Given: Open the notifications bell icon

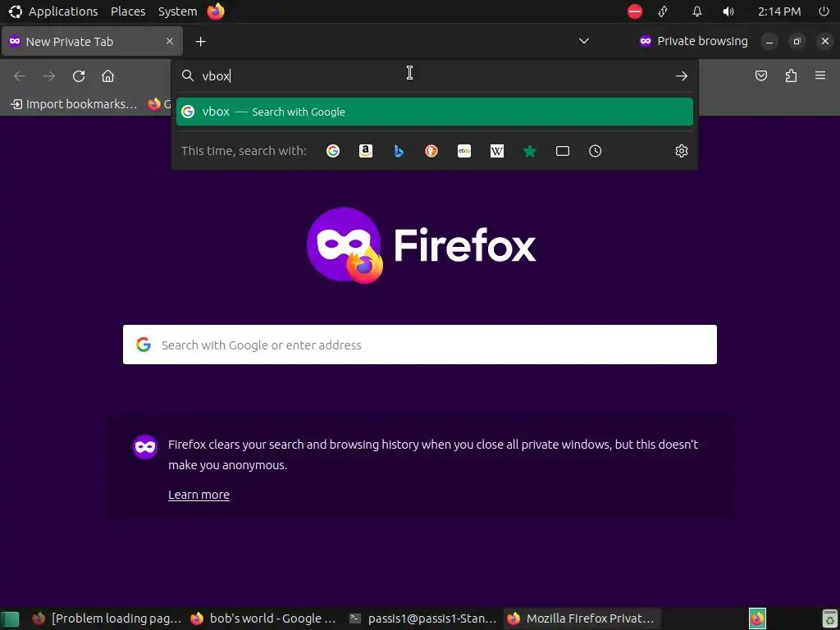Looking at the screenshot, I should click(697, 11).
